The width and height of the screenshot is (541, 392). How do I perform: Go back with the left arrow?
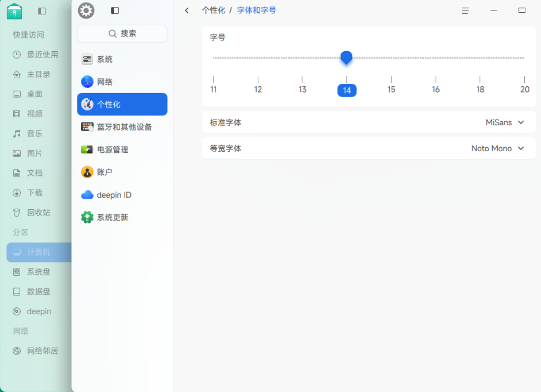(187, 11)
